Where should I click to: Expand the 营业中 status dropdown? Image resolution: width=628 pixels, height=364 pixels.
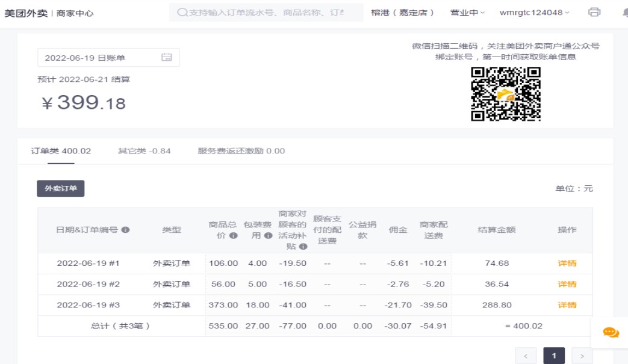pyautogui.click(x=467, y=13)
